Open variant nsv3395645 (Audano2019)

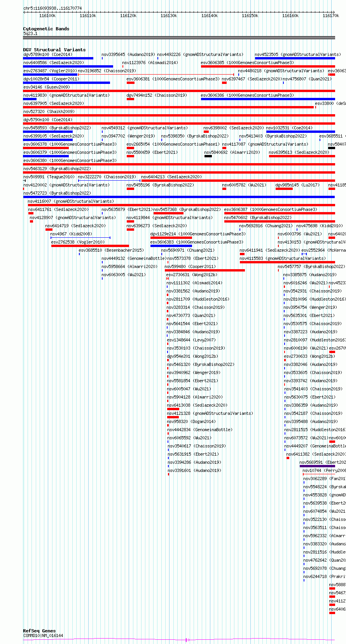tap(128, 54)
